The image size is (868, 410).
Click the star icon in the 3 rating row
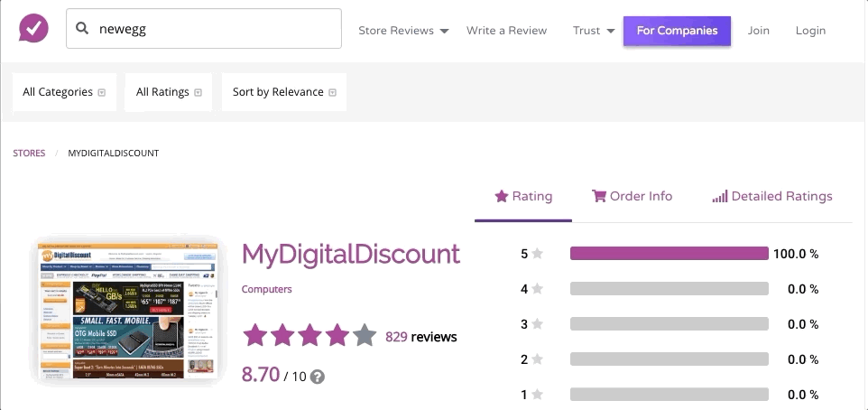(537, 324)
